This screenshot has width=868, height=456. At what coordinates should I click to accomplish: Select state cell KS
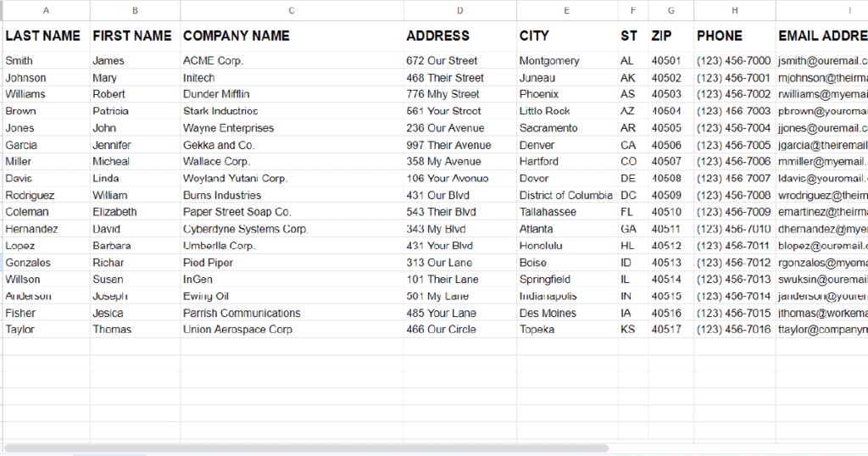(632, 329)
